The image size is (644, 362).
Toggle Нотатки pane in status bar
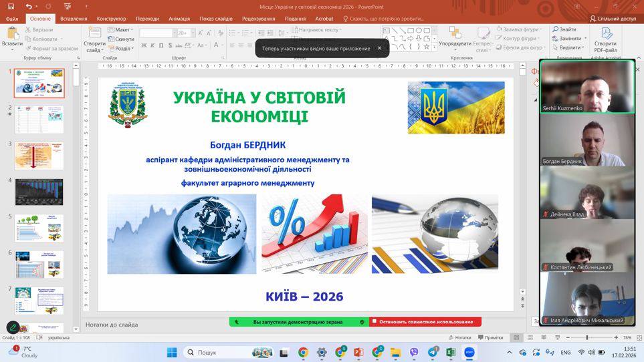point(459,337)
